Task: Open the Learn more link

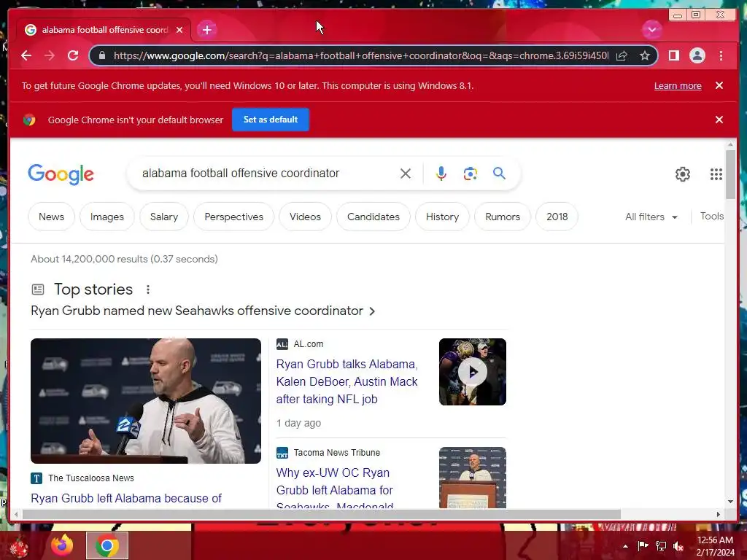Action: [678, 86]
